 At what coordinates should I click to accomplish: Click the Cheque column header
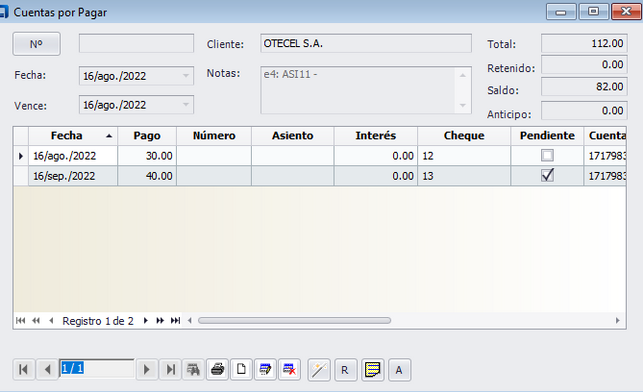point(464,136)
